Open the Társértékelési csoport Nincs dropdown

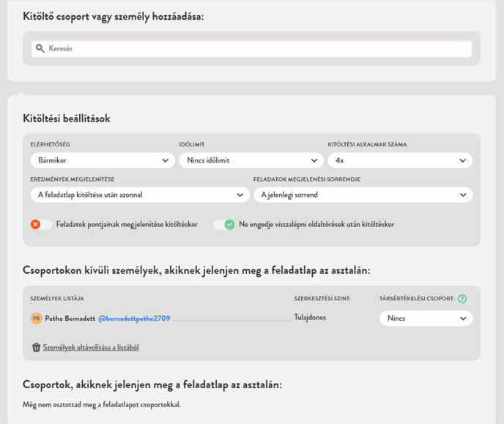tap(426, 319)
